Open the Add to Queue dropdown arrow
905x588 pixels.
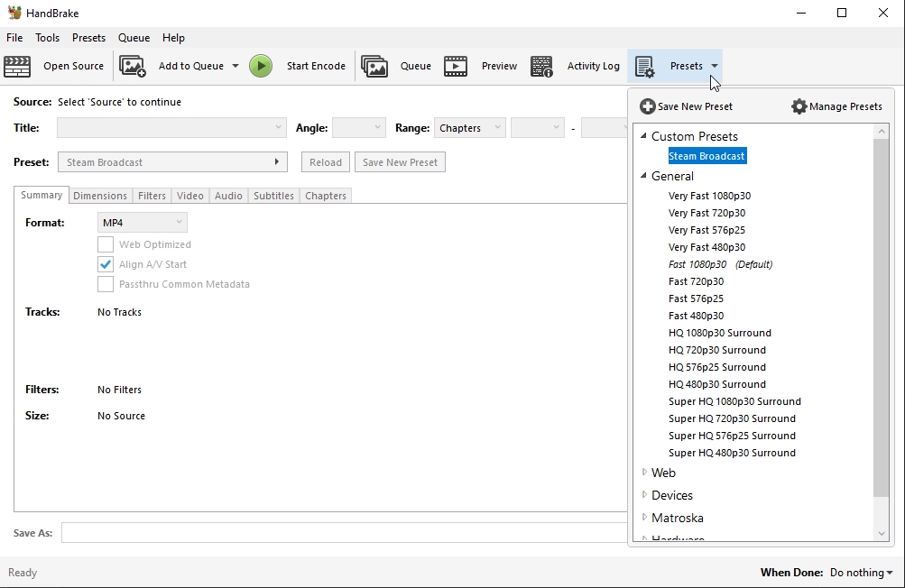tap(235, 66)
